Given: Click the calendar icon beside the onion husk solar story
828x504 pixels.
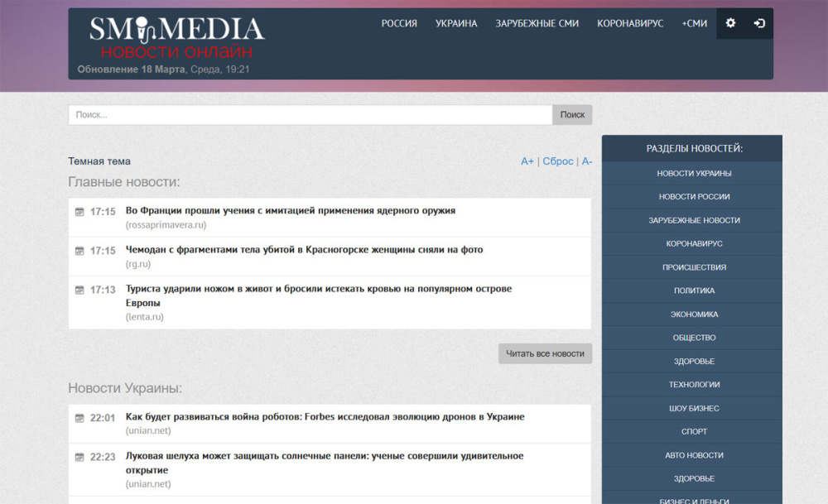Looking at the screenshot, I should pos(78,456).
